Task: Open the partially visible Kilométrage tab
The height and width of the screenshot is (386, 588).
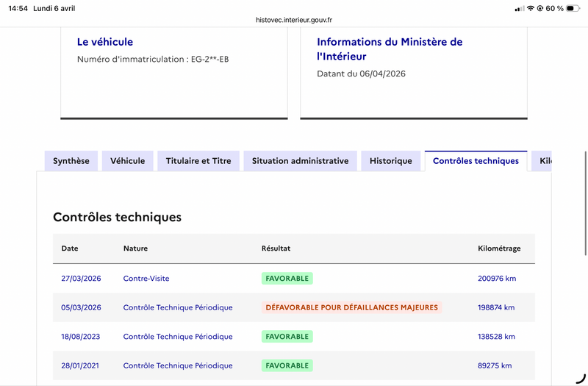Action: point(542,161)
